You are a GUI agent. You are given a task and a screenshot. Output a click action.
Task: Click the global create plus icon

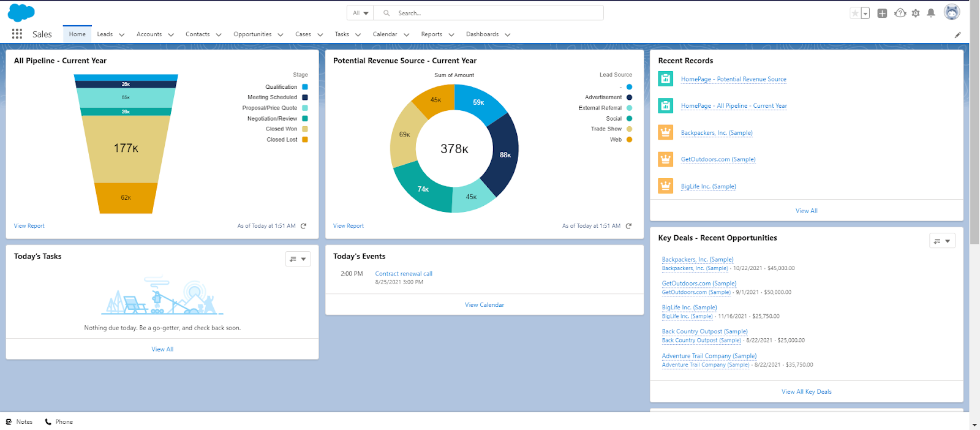coord(882,13)
